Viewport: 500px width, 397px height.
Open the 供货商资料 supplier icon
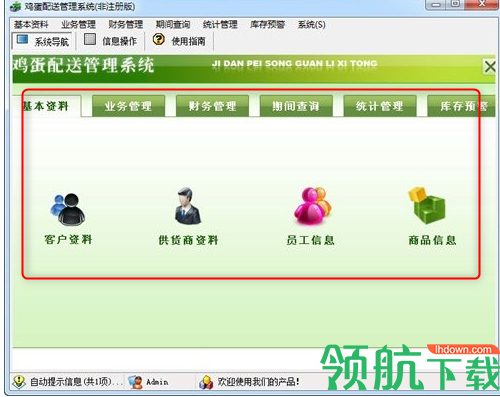pos(188,206)
